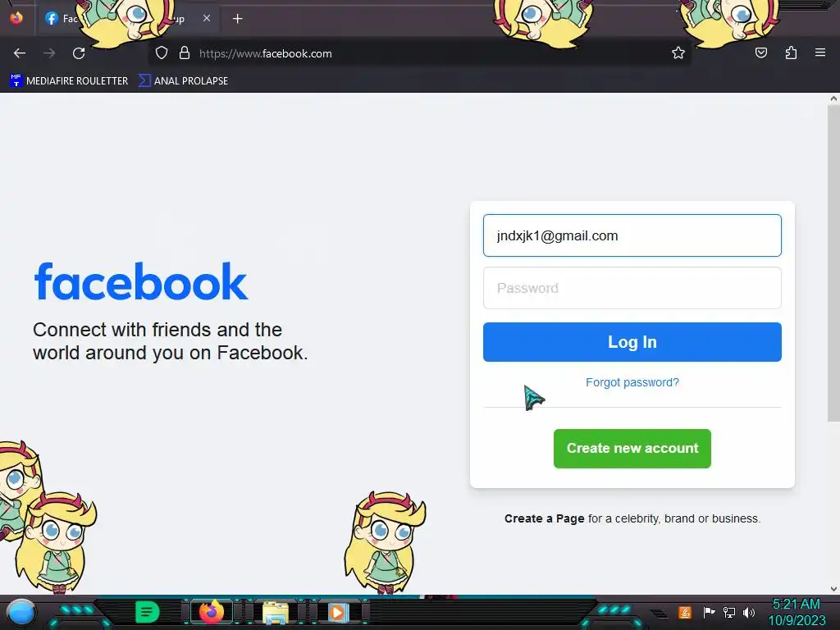
Task: Open File Explorer from taskbar
Action: (x=276, y=612)
